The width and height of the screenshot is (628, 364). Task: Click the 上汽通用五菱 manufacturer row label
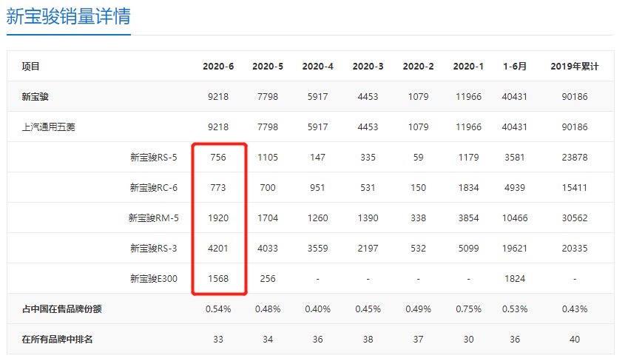click(49, 127)
